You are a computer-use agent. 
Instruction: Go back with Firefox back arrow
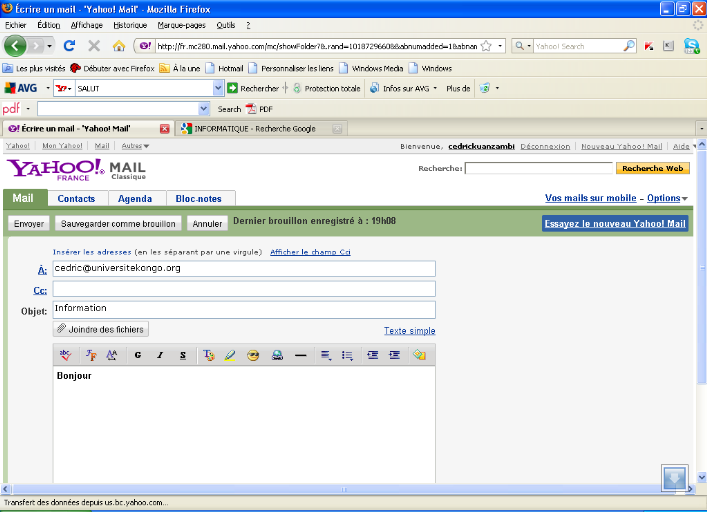(15, 46)
